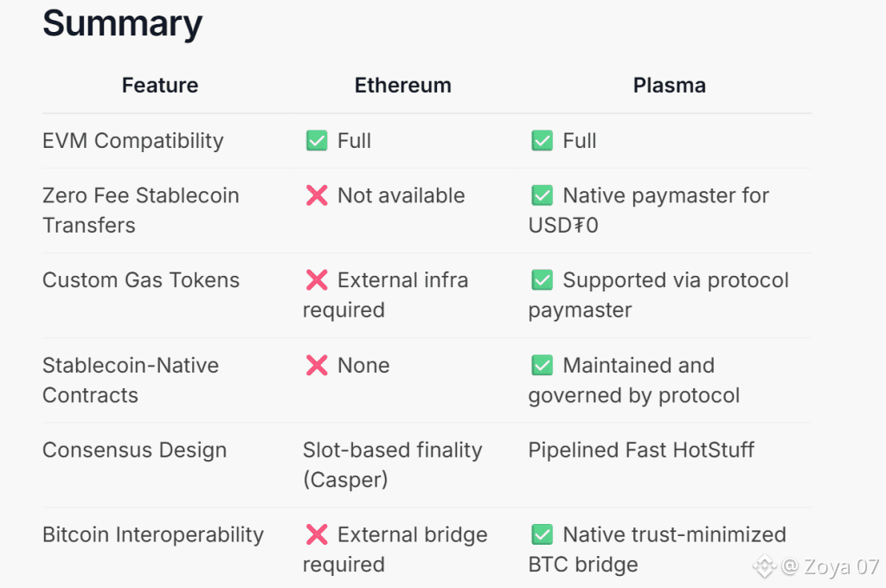Click the green checkmark beside Plasma's Full
The width and height of the screenshot is (886, 588).
[542, 141]
